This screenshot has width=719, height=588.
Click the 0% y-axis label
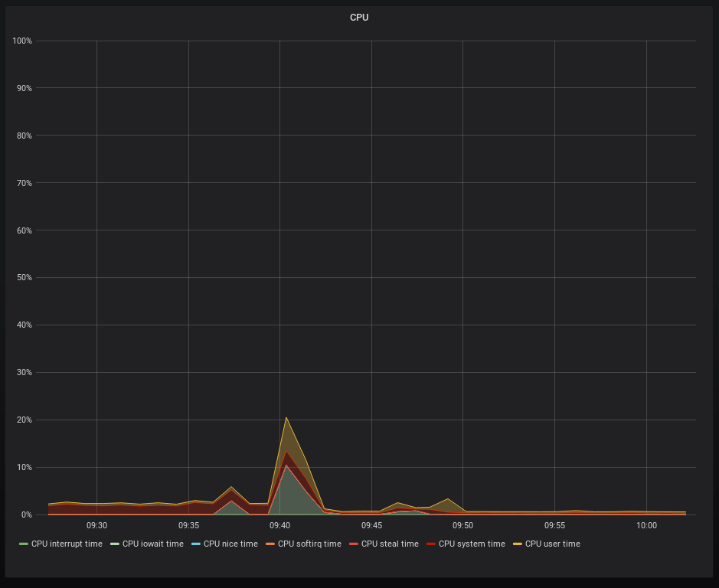point(26,514)
